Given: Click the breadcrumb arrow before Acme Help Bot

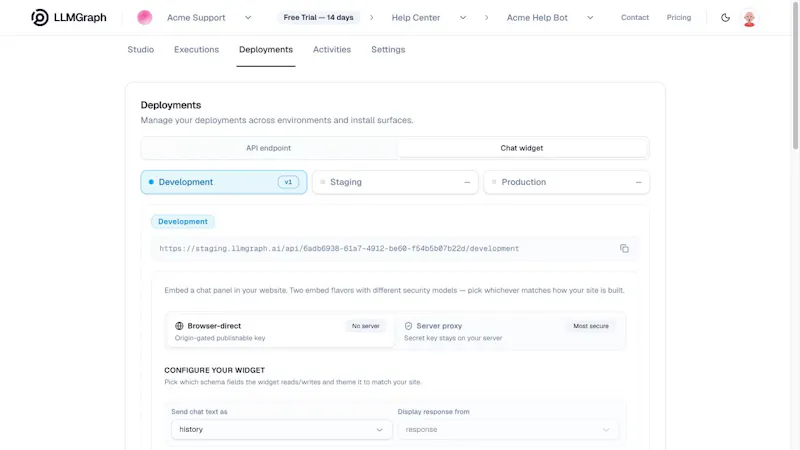Looking at the screenshot, I should click(486, 17).
